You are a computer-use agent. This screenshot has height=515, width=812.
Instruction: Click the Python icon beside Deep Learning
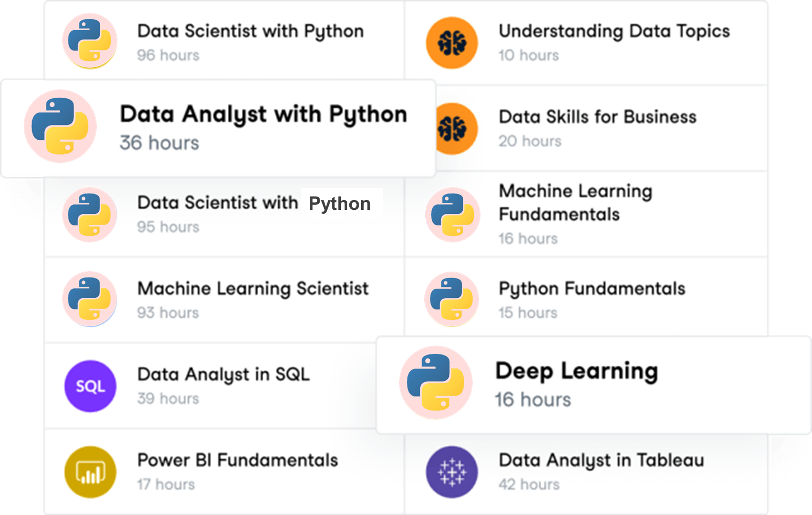pyautogui.click(x=436, y=383)
